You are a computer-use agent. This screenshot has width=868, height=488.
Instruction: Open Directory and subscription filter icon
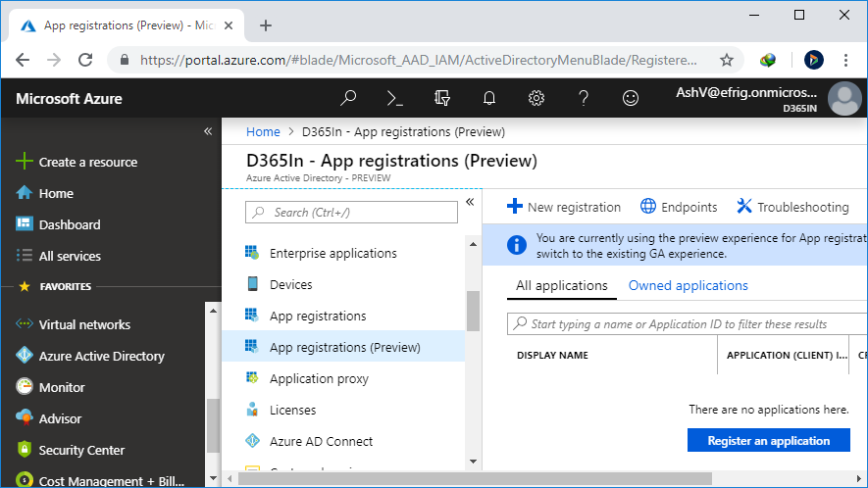click(x=441, y=98)
